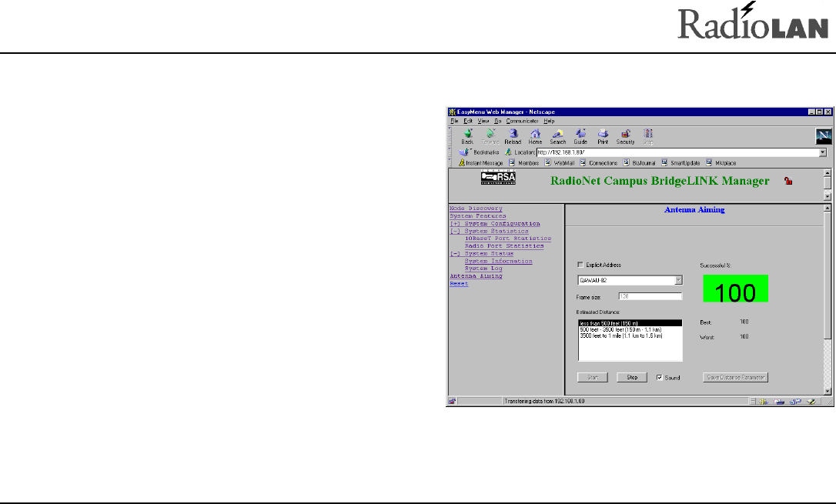
Task: Open SmartUpdate personal toolbar item
Action: pos(681,163)
